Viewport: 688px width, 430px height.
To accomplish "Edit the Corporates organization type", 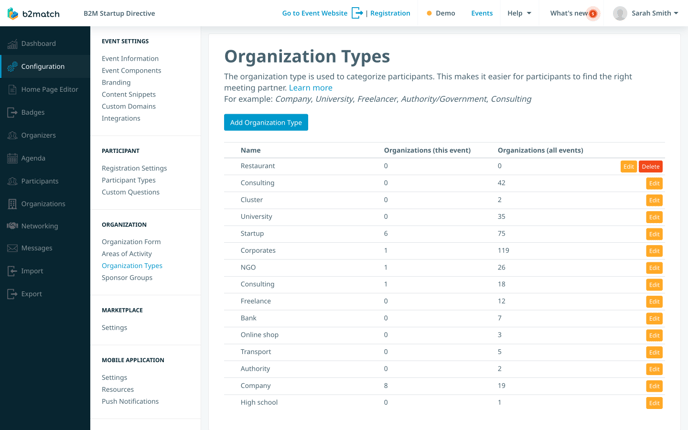I will coord(654,251).
